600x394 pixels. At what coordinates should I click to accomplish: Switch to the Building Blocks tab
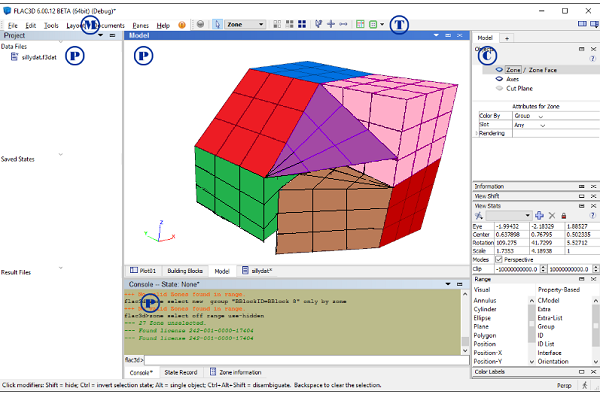[x=185, y=271]
